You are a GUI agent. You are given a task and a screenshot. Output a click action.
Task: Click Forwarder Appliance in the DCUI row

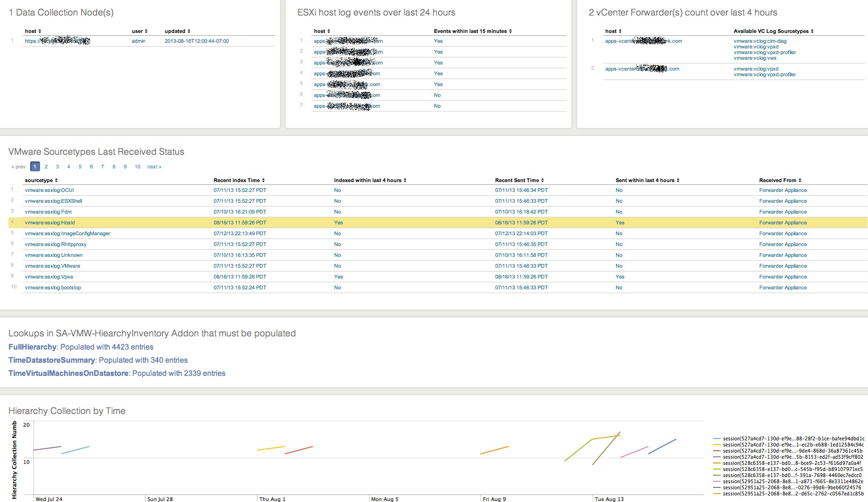pyautogui.click(x=783, y=190)
